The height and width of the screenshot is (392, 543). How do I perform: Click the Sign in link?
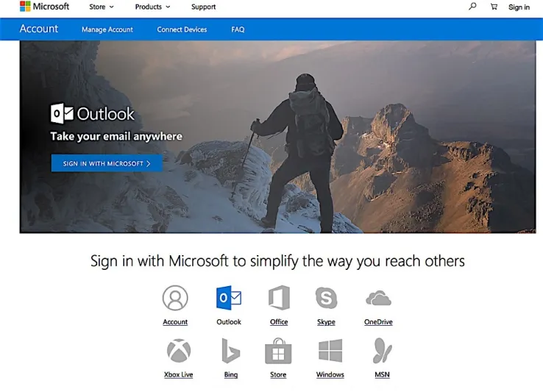[x=519, y=7]
